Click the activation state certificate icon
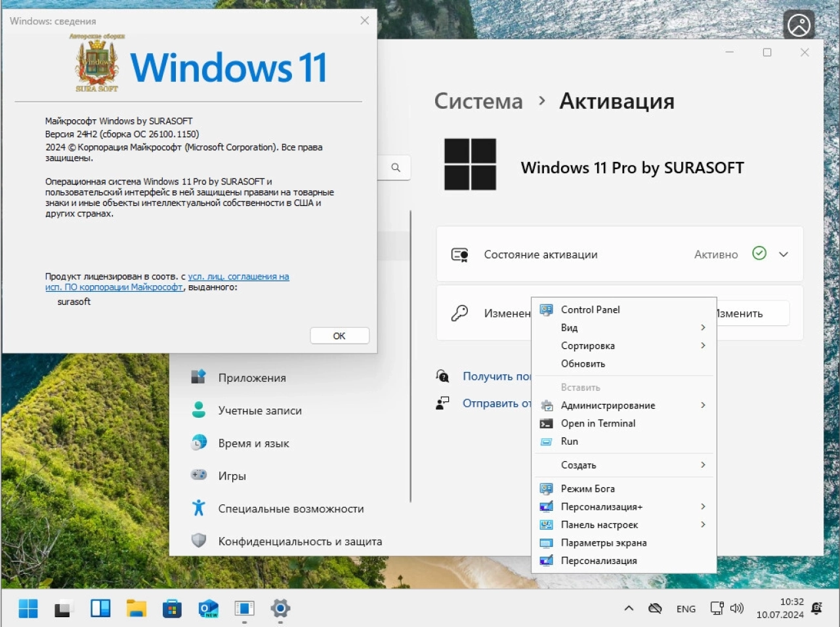This screenshot has height=627, width=840. tap(460, 254)
